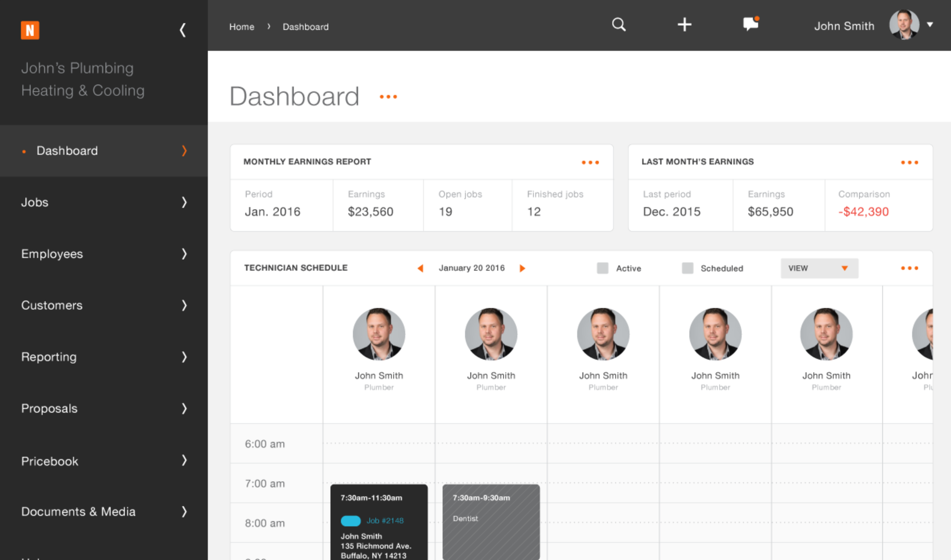Navigate to Home via breadcrumb
Viewport: 951px width, 560px height.
(241, 27)
